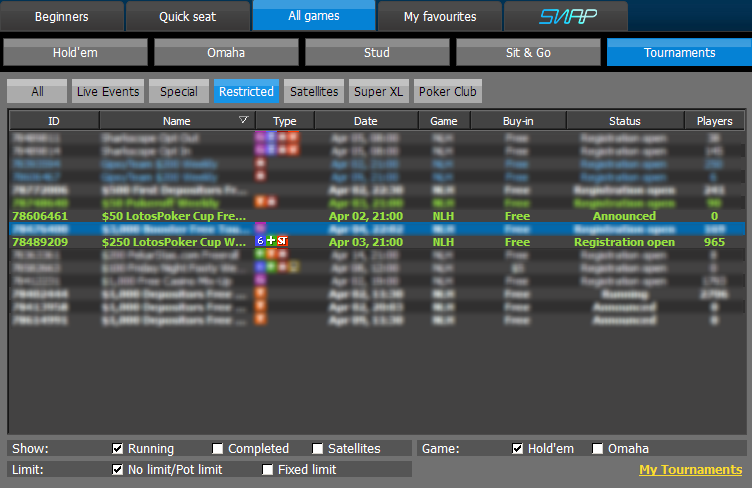The image size is (752, 488).
Task: Filter by Super XL
Action: pos(378,91)
